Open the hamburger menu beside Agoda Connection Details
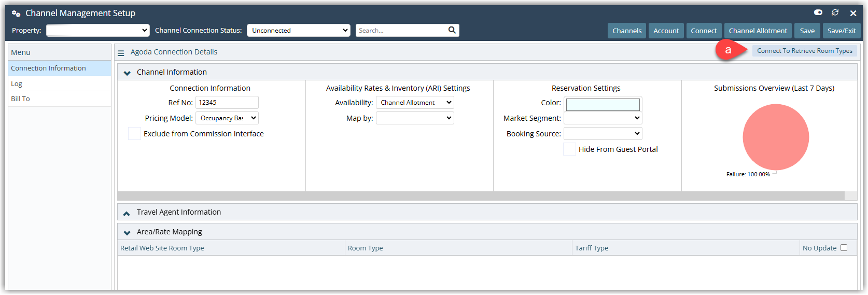Viewport: 868px width, 295px height. pos(121,52)
